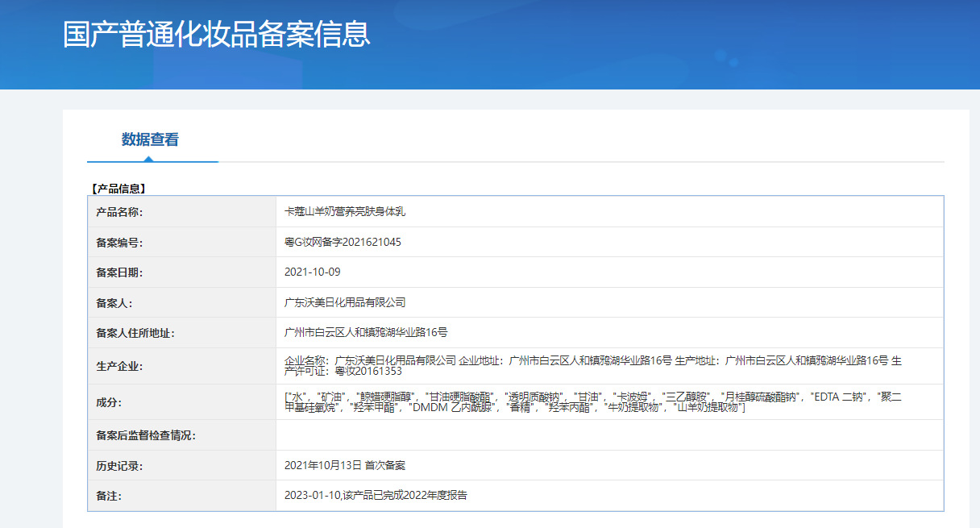Select the address 广州市白云区人和镇鸦湖华业路16号
Image resolution: width=980 pixels, height=528 pixels.
coord(366,332)
